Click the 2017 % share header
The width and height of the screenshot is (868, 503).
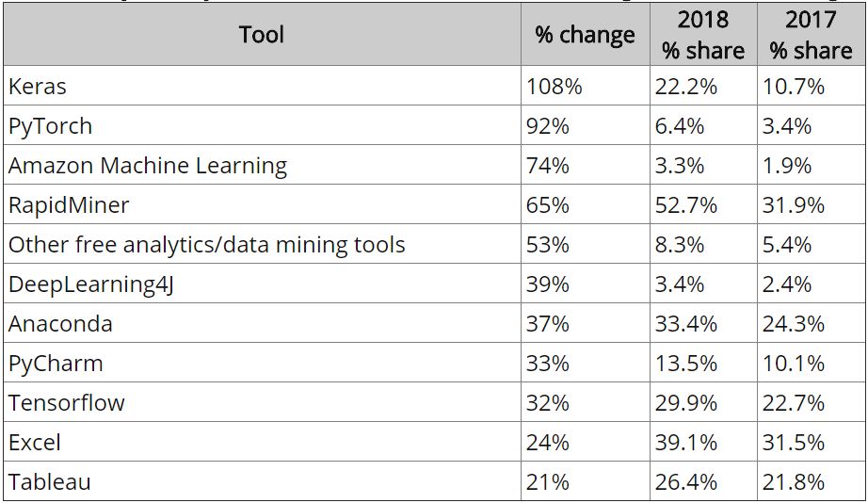(x=811, y=34)
